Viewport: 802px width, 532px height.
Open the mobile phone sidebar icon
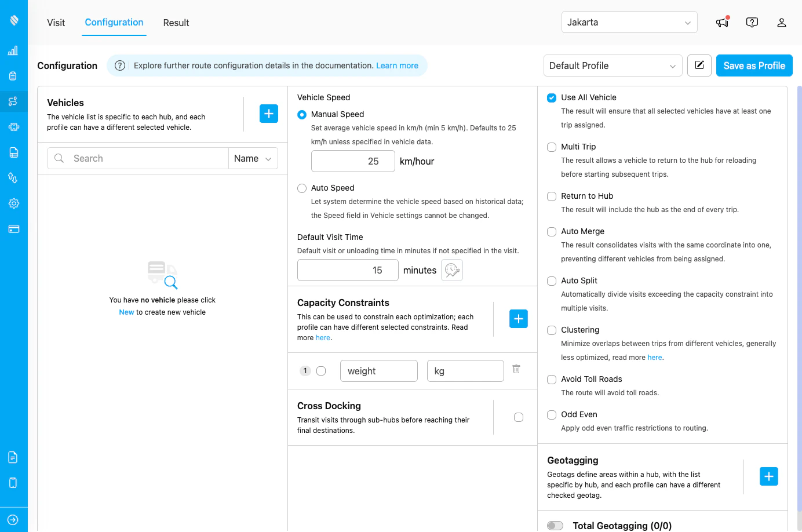click(x=13, y=483)
